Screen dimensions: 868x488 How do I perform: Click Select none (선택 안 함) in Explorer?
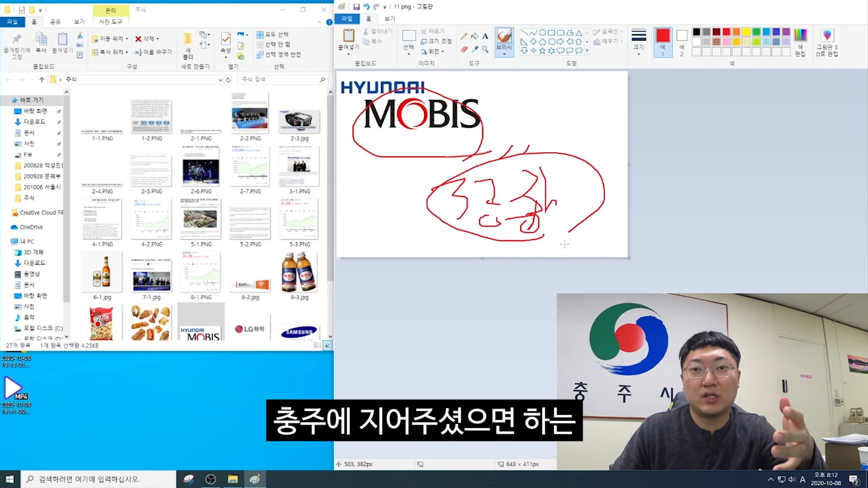point(274,44)
